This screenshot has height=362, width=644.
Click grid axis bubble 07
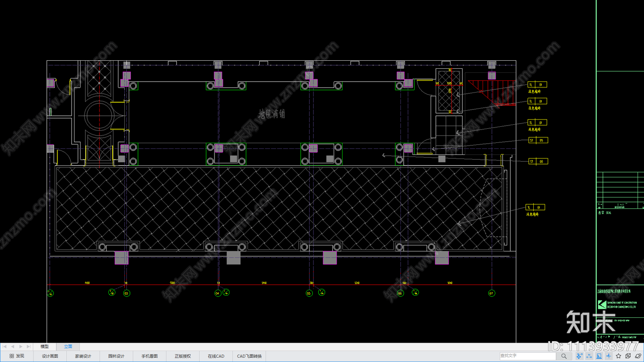click(491, 293)
